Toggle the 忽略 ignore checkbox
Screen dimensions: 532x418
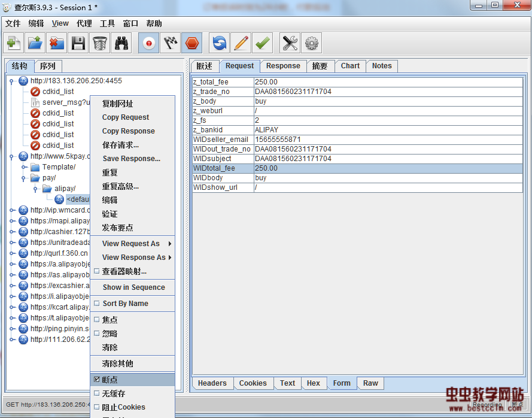[97, 334]
